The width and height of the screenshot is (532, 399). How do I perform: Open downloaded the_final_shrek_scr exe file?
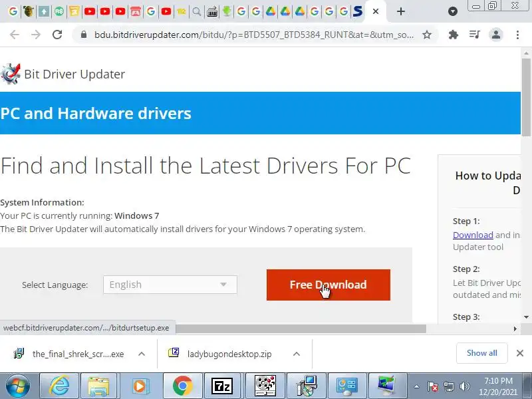(69, 354)
